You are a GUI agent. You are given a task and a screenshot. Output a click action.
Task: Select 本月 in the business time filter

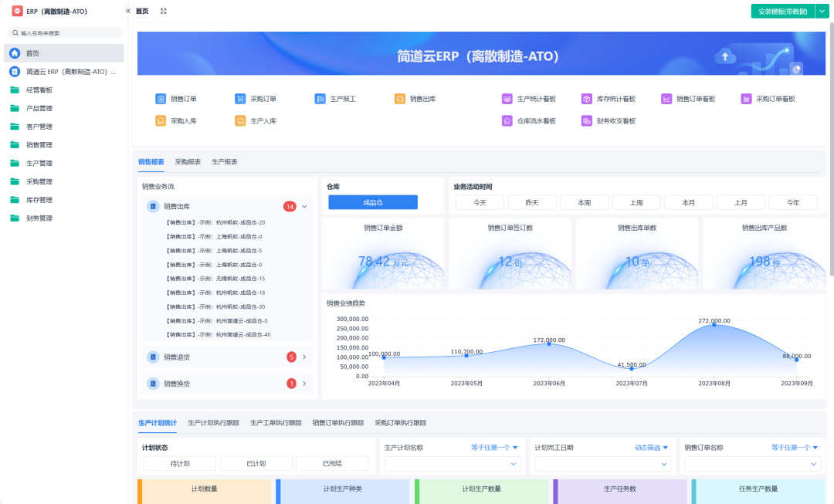(x=688, y=202)
